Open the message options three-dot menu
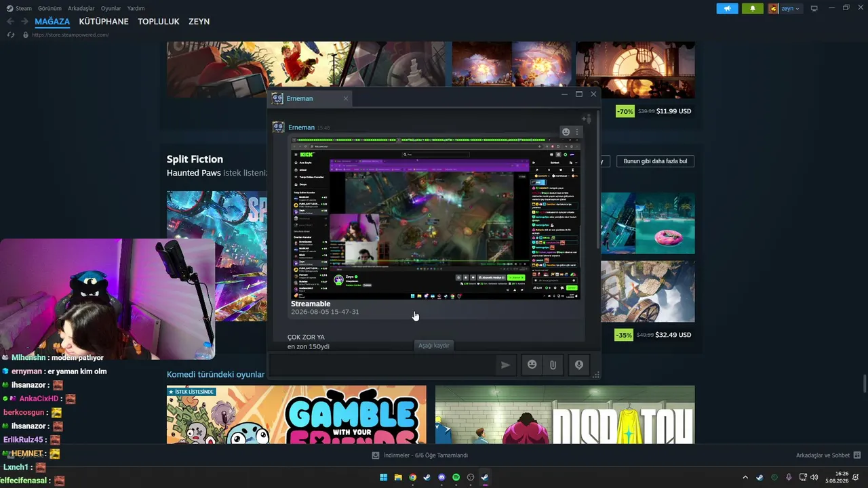This screenshot has width=868, height=488. 578,131
